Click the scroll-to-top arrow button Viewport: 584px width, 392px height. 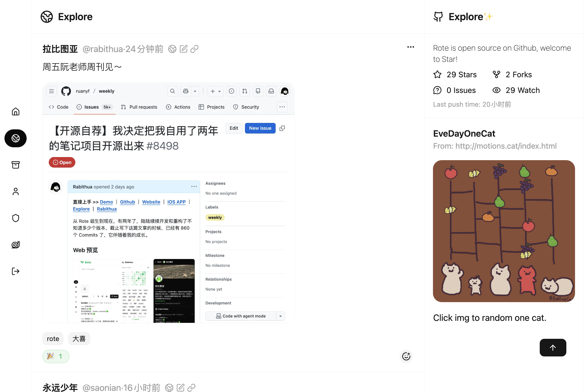point(553,347)
